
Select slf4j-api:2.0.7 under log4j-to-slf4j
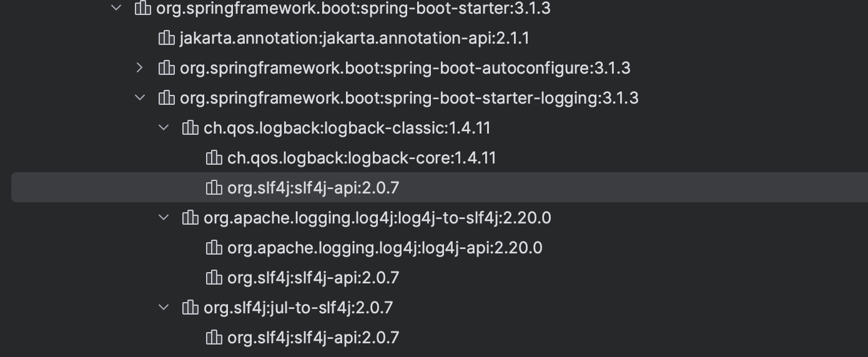pos(313,278)
